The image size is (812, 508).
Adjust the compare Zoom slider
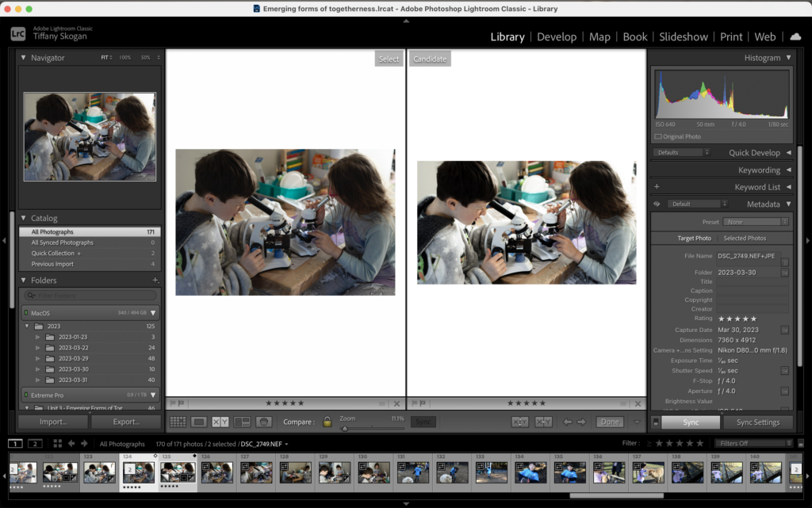345,429
